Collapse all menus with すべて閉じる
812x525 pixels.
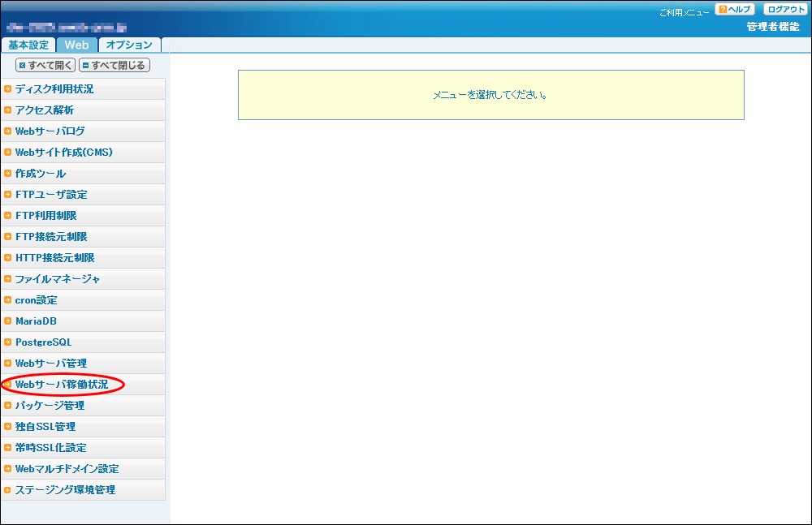click(114, 65)
